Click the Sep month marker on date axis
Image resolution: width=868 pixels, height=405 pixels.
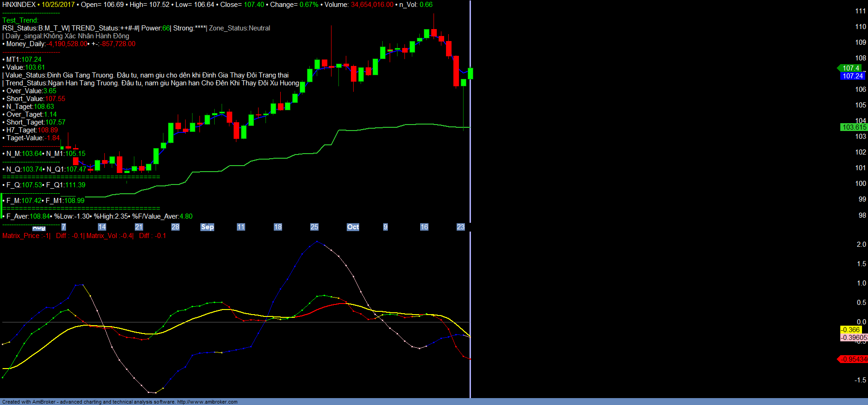(207, 227)
